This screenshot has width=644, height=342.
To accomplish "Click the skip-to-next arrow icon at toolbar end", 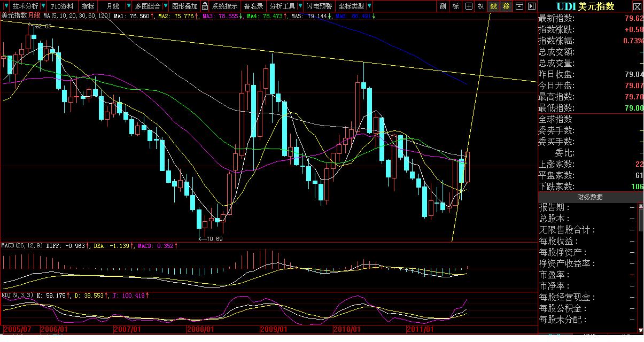I will [x=531, y=6].
